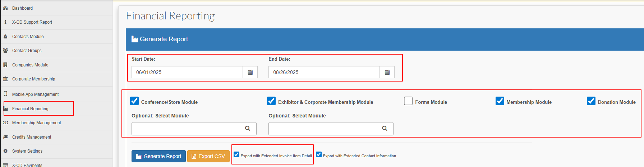Click the Contact Groups people icon
644x167 pixels.
click(x=5, y=51)
